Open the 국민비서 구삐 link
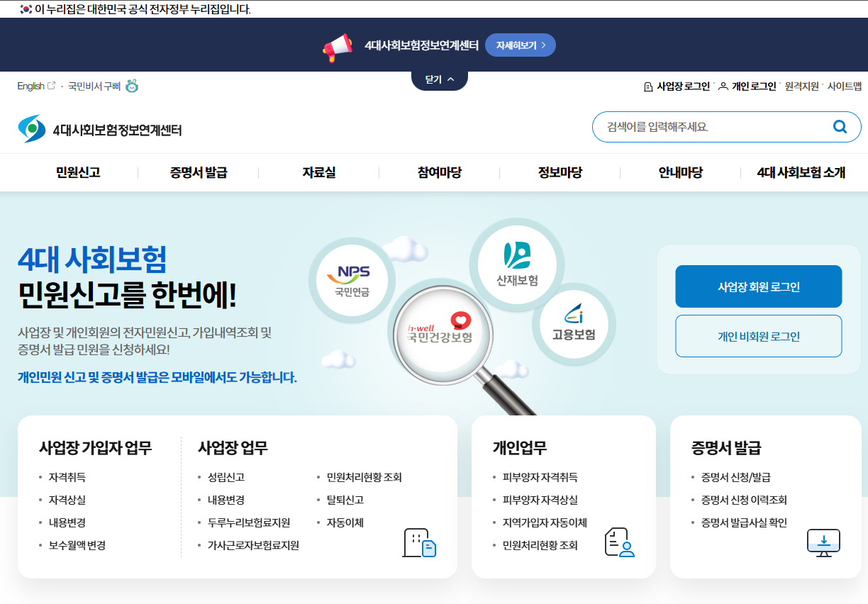Viewport: 868px width, 604px height. [94, 86]
